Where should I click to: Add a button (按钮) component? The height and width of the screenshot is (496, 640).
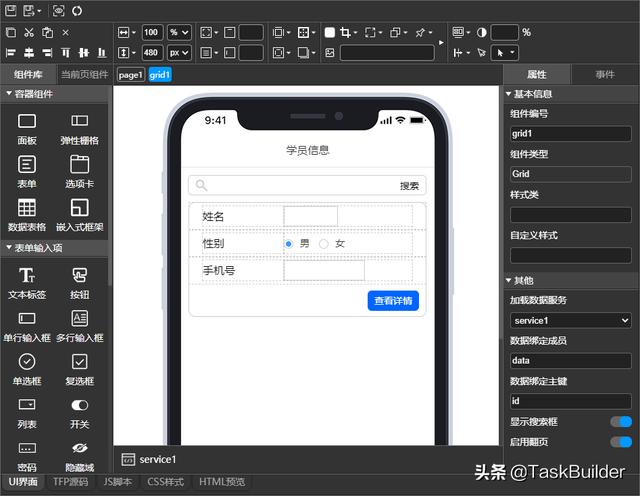[x=80, y=283]
